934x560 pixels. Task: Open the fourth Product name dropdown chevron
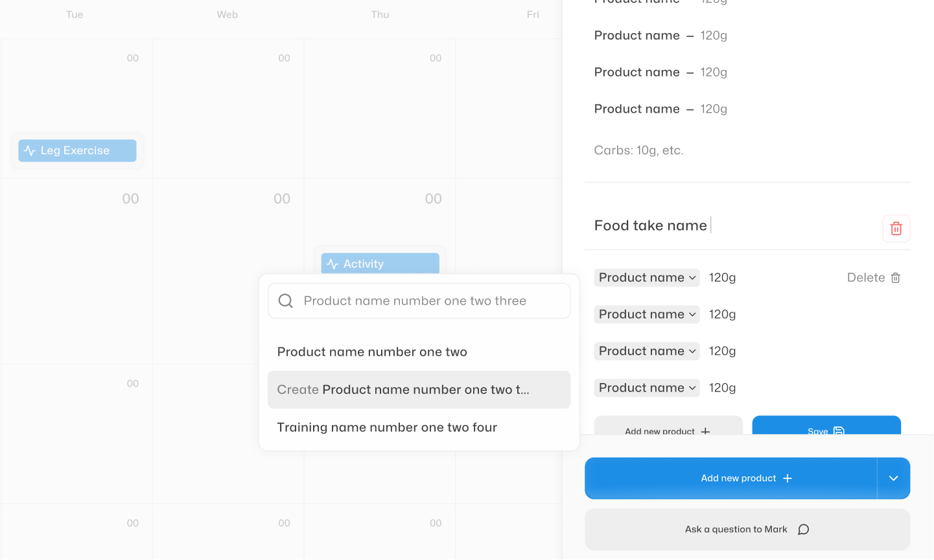point(692,388)
